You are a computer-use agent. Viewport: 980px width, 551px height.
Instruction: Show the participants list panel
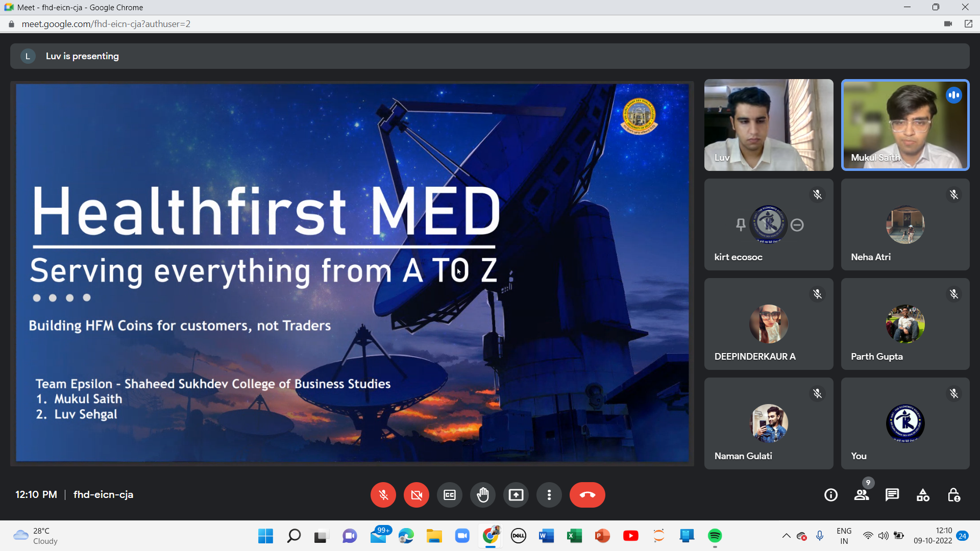pos(862,495)
